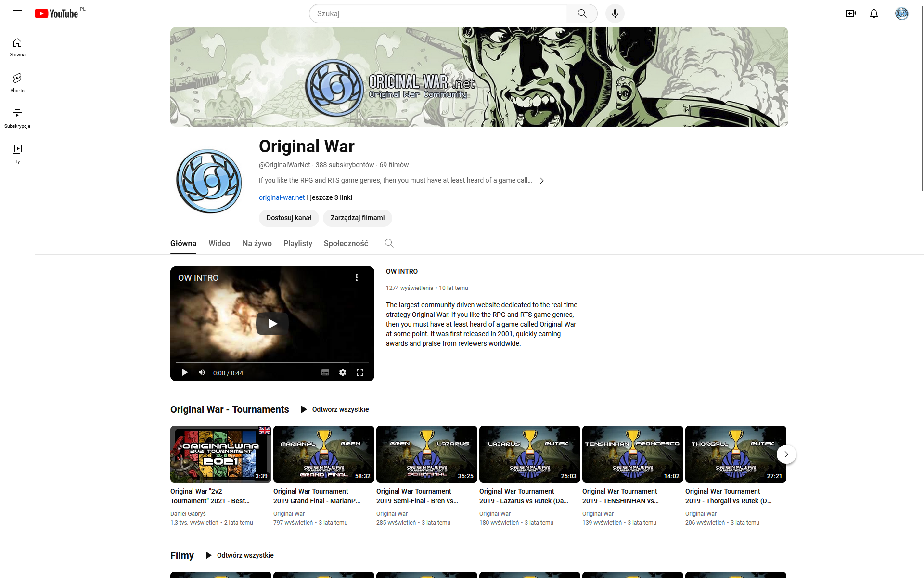Seek on OW INTRO progress bar

pyautogui.click(x=272, y=362)
